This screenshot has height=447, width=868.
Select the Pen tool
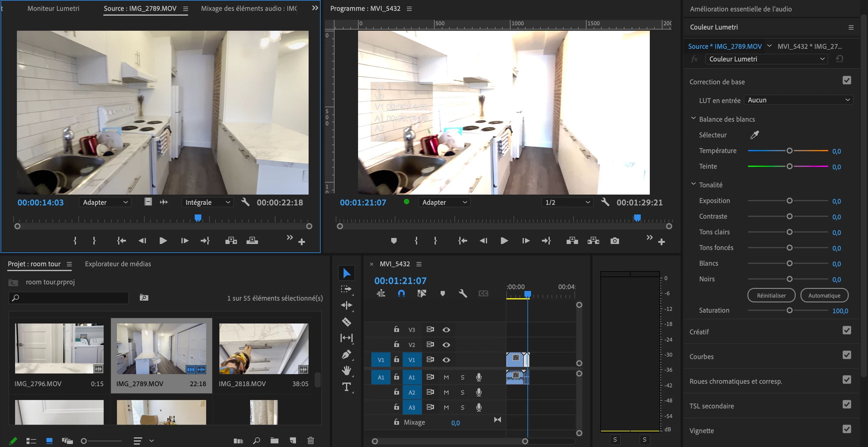point(346,354)
